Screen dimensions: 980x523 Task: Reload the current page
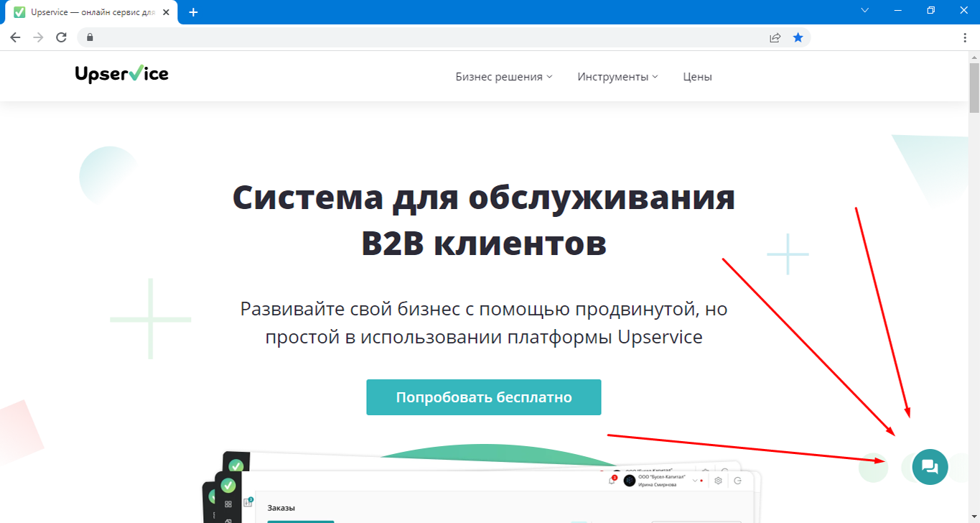pyautogui.click(x=61, y=37)
